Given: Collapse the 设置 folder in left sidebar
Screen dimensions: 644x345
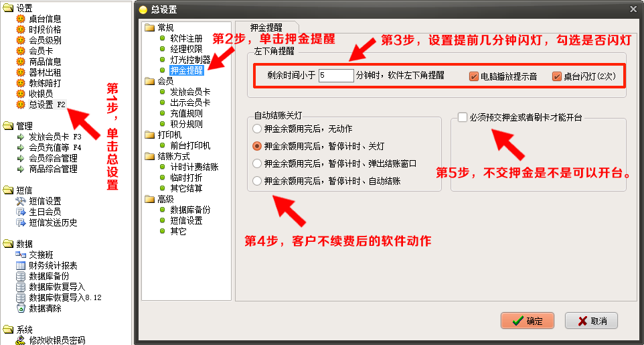Looking at the screenshot, I should [x=8, y=8].
